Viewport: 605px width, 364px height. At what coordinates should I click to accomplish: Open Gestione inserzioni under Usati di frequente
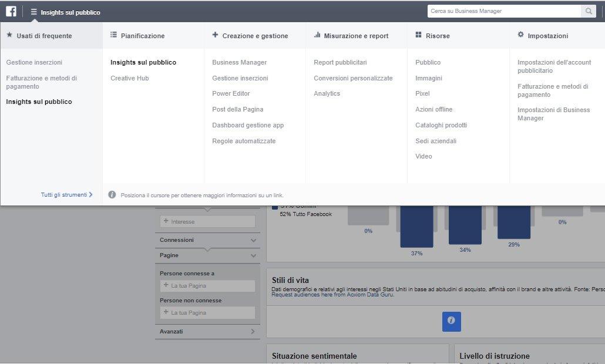[34, 62]
